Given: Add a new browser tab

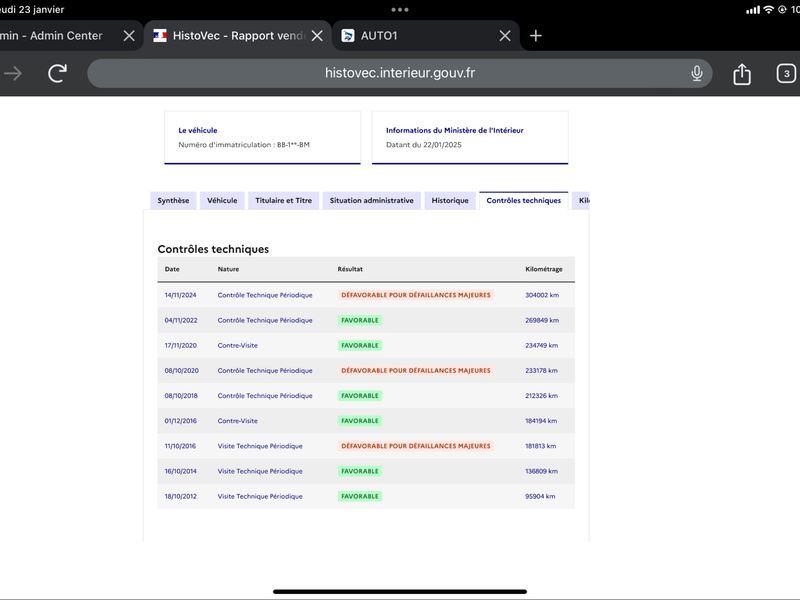Looking at the screenshot, I should click(x=535, y=36).
